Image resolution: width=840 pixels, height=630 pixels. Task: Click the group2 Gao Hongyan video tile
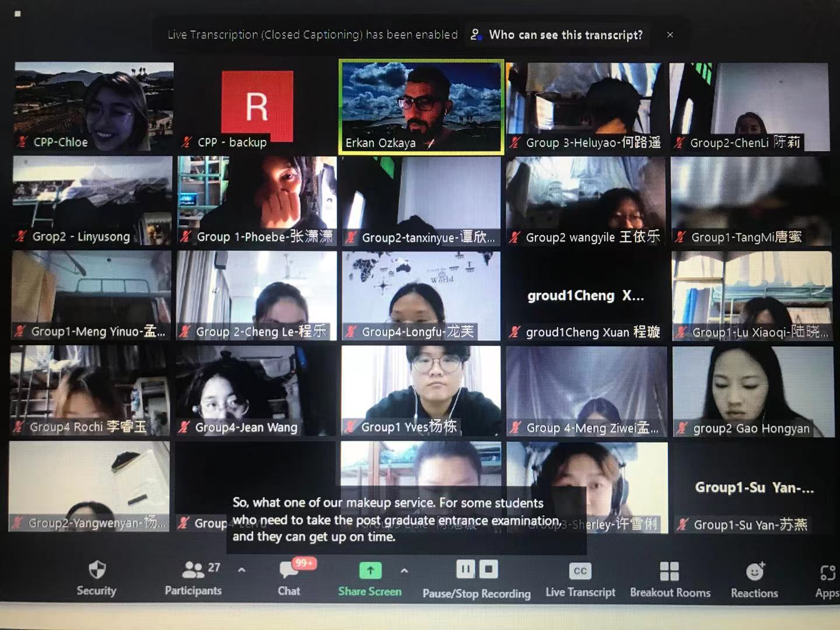(x=752, y=390)
